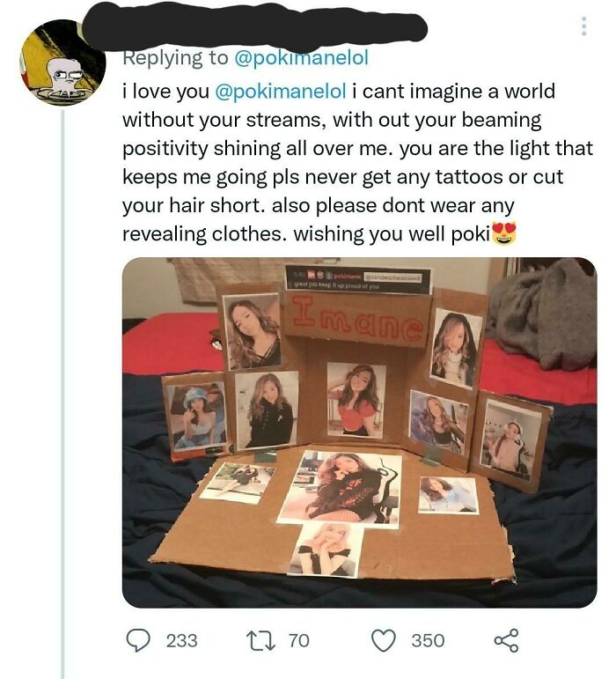View the 233 replies count
The height and width of the screenshot is (679, 616).
click(x=181, y=640)
